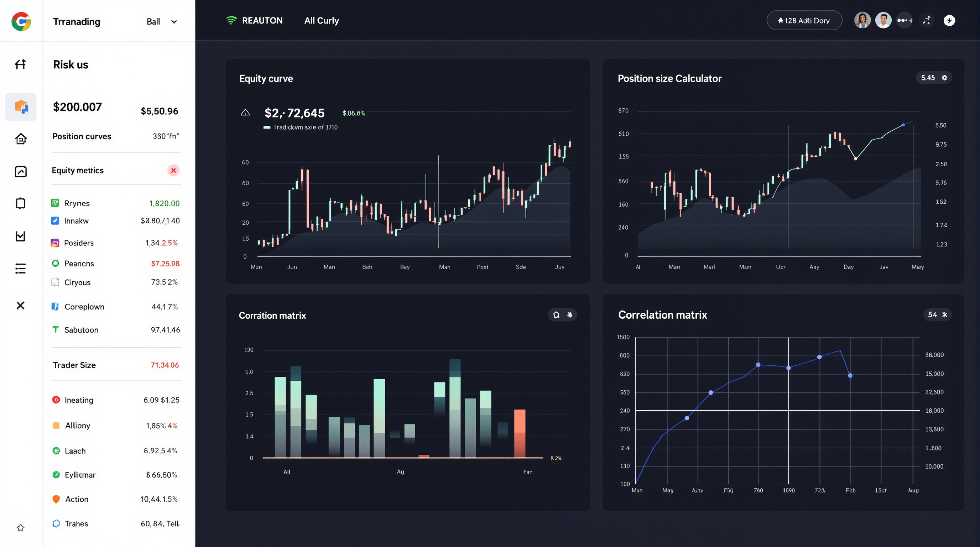Click the last data point on Correlation line
The width and height of the screenshot is (980, 547).
click(x=850, y=375)
